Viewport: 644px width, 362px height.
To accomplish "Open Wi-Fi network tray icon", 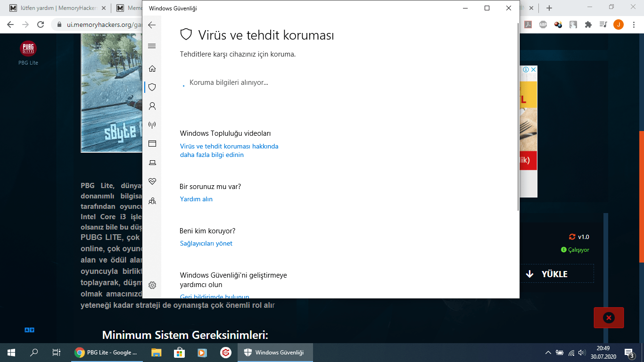I will tap(571, 353).
